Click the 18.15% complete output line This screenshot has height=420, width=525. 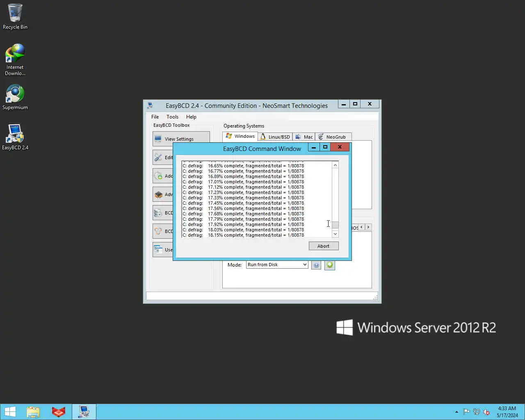[x=244, y=235]
